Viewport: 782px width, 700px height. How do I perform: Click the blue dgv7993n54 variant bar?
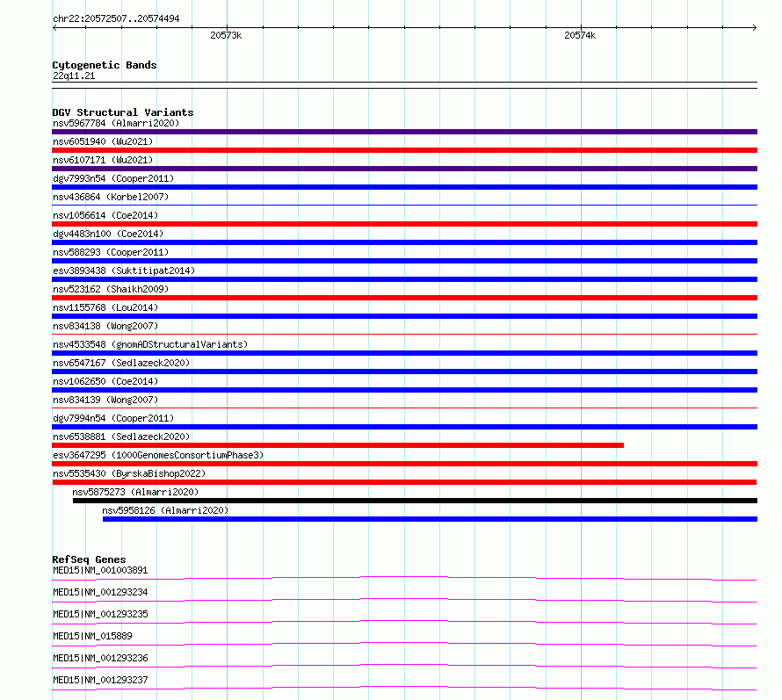click(x=404, y=187)
